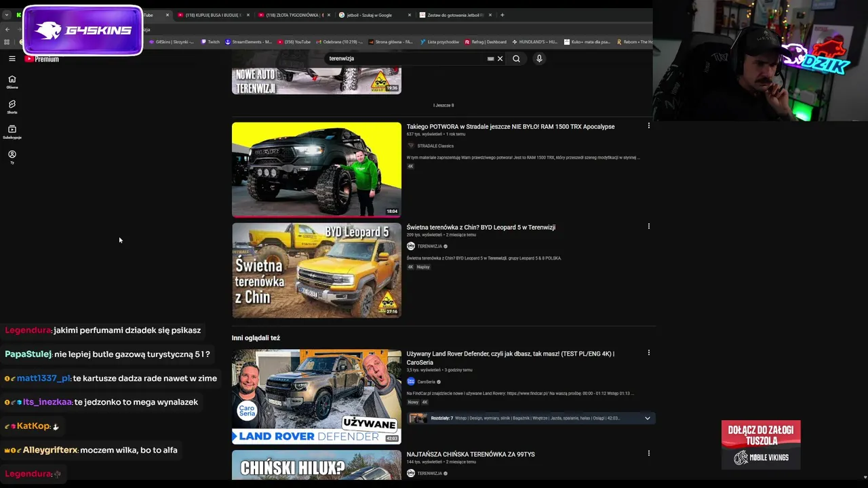Open the TERENWIZJA avatar under NAJTAŃSZA CHIŃSKA video
This screenshot has height=488, width=868.
(x=410, y=473)
